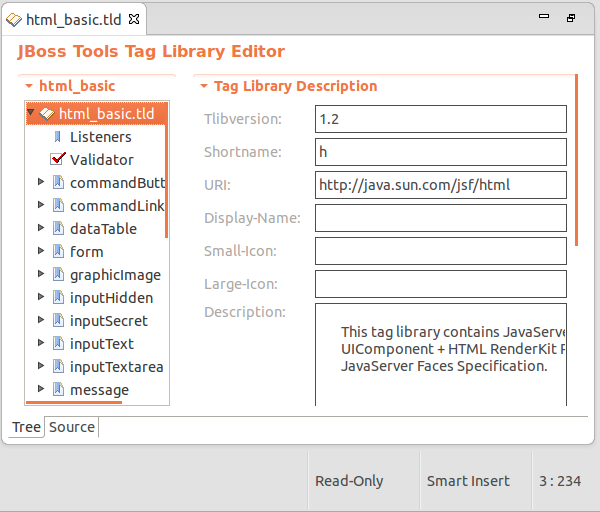
Task: Select the form tree item
Action: (x=87, y=252)
